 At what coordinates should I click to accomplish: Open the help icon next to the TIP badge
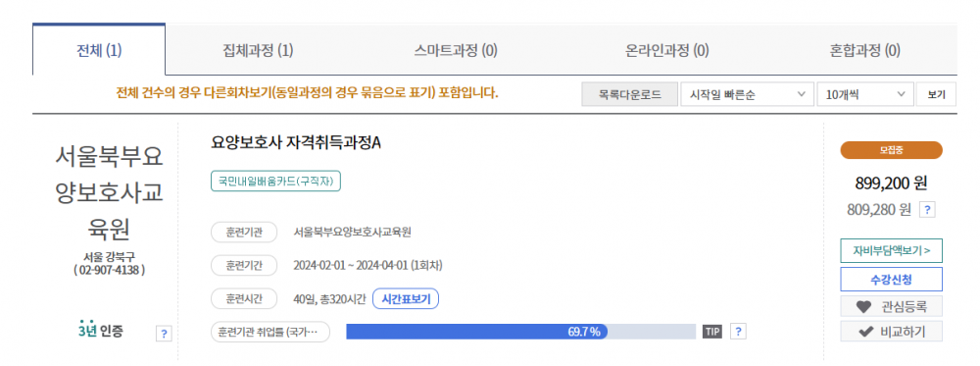(x=738, y=332)
